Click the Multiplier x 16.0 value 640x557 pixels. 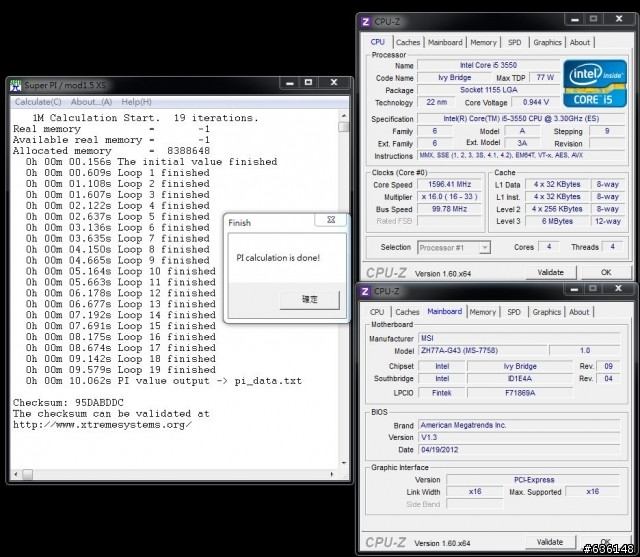(449, 197)
